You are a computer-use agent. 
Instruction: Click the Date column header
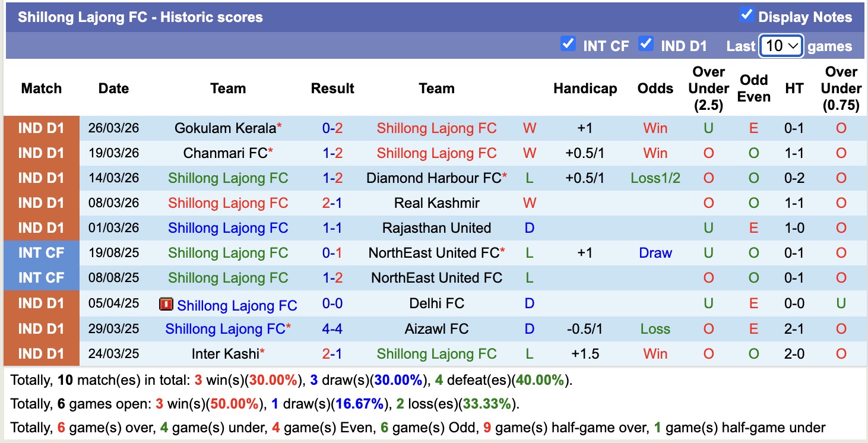113,88
